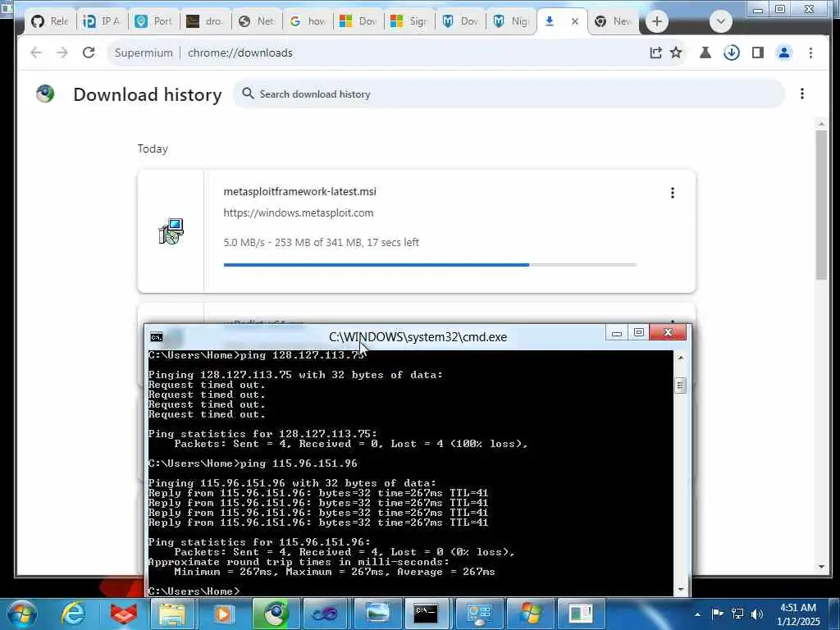Launch Internet Explorer from the taskbar

pos(73,614)
